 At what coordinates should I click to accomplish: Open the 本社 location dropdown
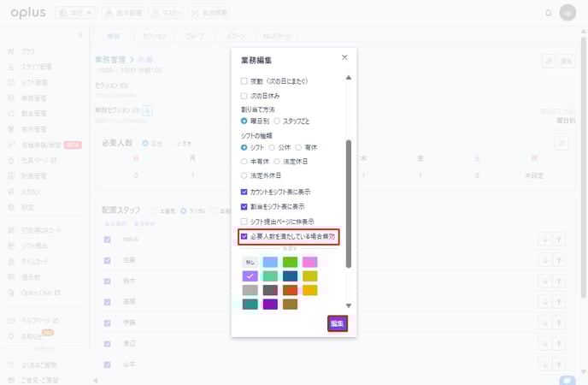point(76,13)
